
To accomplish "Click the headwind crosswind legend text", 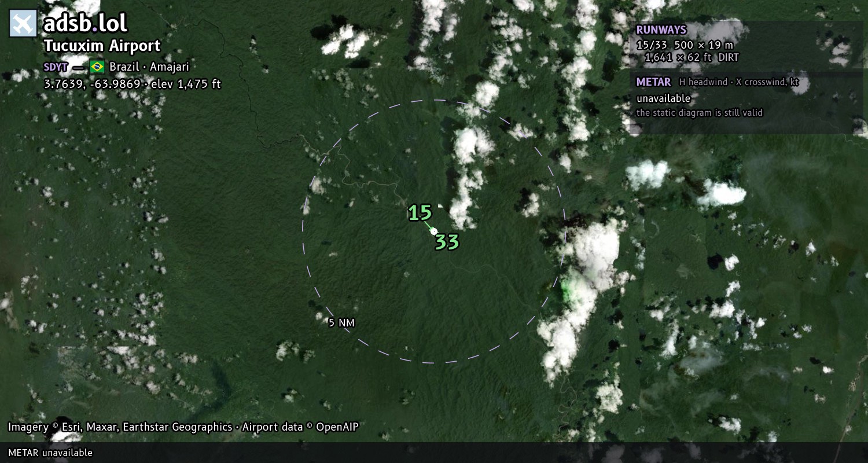I will coord(739,83).
